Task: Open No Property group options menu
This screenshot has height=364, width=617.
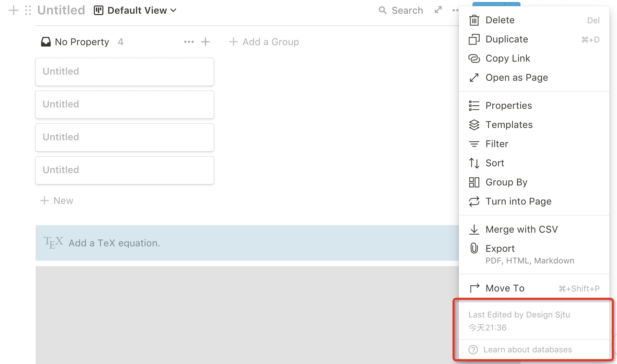Action: pos(189,42)
